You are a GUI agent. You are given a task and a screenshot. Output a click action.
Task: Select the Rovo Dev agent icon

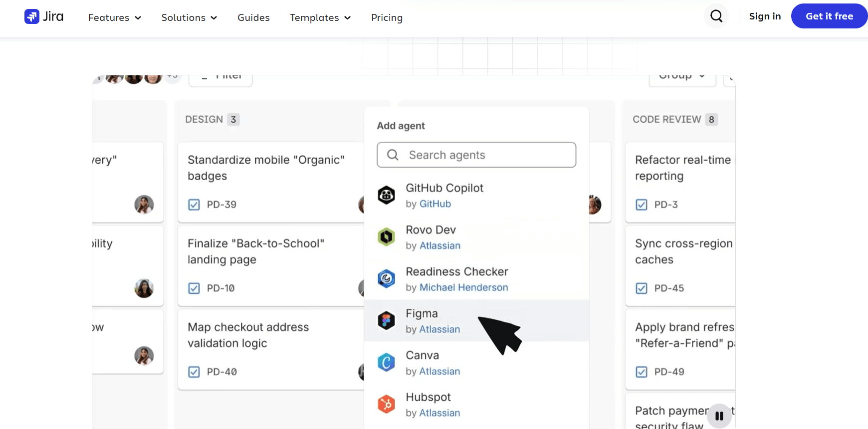[386, 237]
